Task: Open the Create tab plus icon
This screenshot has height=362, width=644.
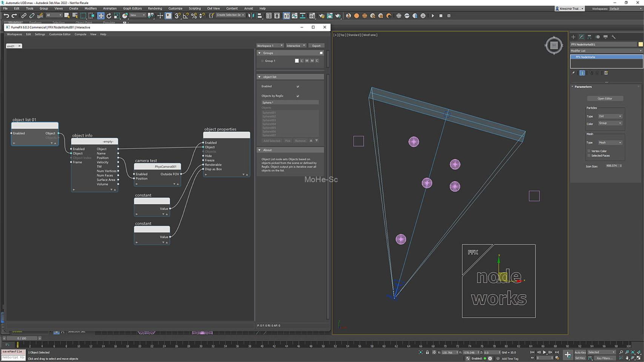Action: pyautogui.click(x=573, y=37)
